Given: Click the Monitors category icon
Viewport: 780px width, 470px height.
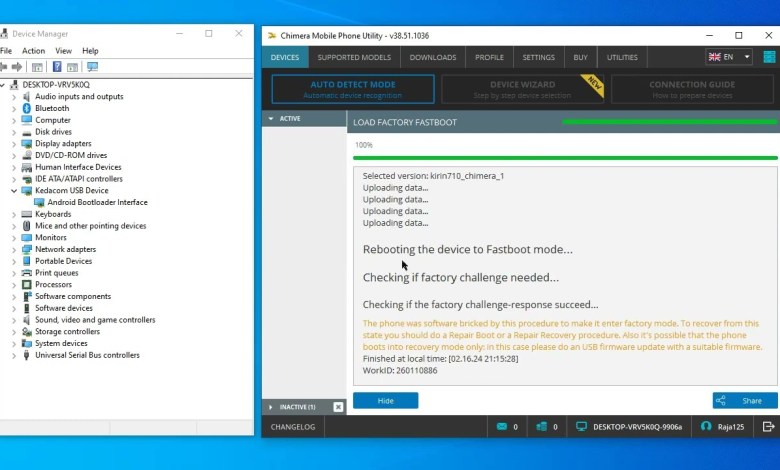Looking at the screenshot, I should (x=27, y=238).
